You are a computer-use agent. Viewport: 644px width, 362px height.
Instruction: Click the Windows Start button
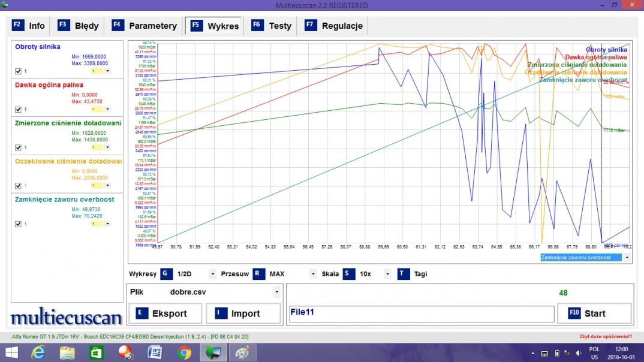(11, 352)
